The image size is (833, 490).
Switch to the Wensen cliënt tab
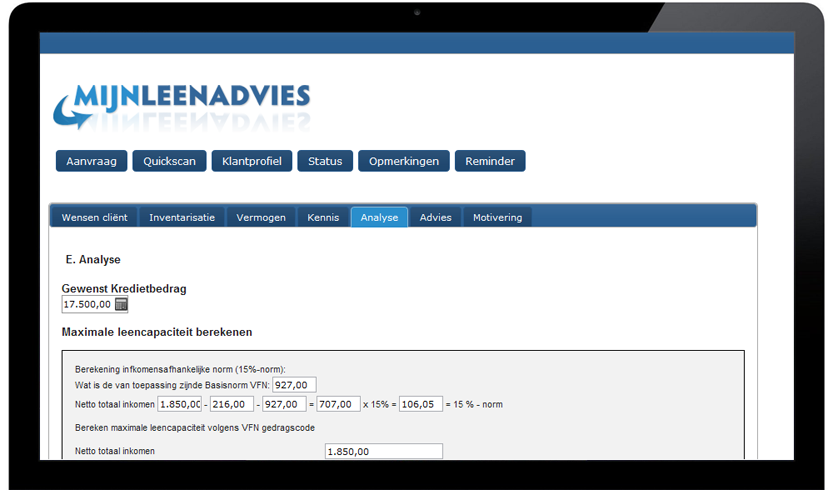[94, 217]
